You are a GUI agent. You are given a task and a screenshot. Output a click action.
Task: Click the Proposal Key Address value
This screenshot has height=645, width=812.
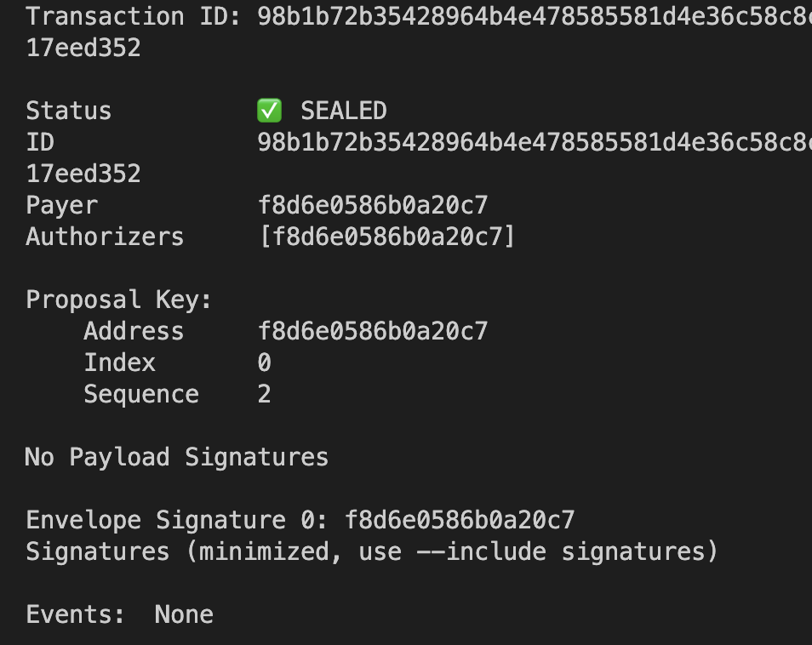(x=373, y=331)
